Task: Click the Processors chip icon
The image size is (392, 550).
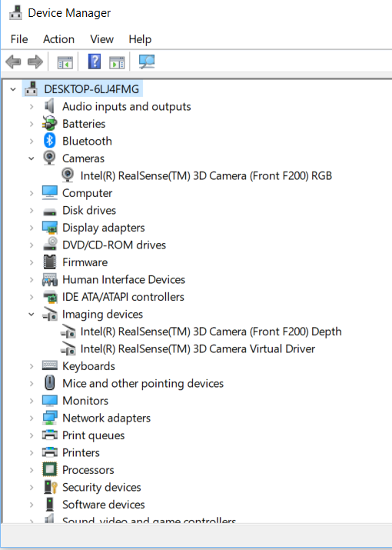Action: coord(49,469)
